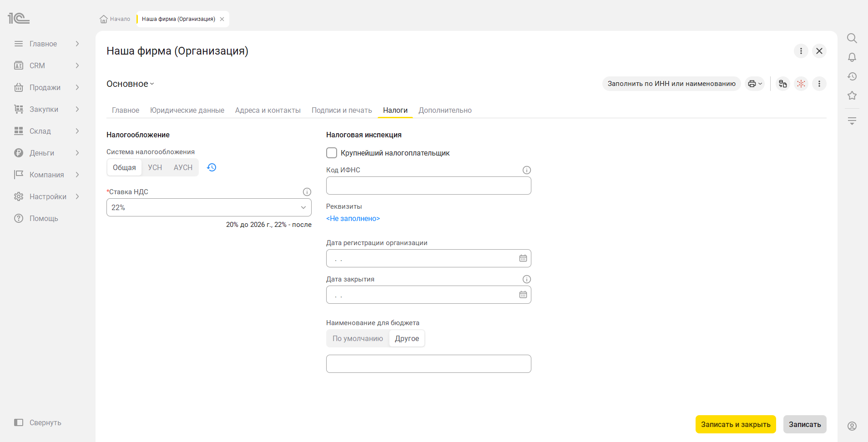This screenshot has width=868, height=442.
Task: Switch to Юридические данные tab
Action: (x=187, y=110)
